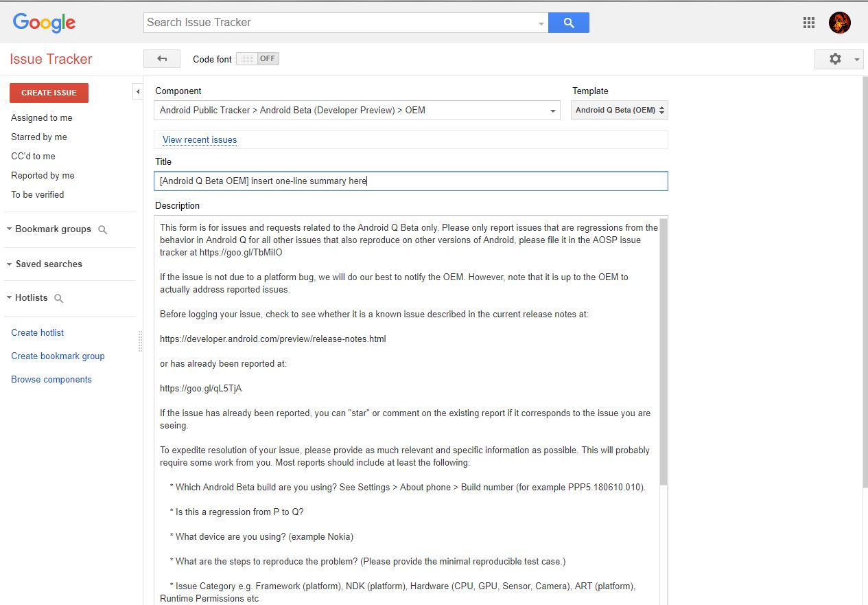Click the View recent issues link
The height and width of the screenshot is (605, 868).
(200, 140)
